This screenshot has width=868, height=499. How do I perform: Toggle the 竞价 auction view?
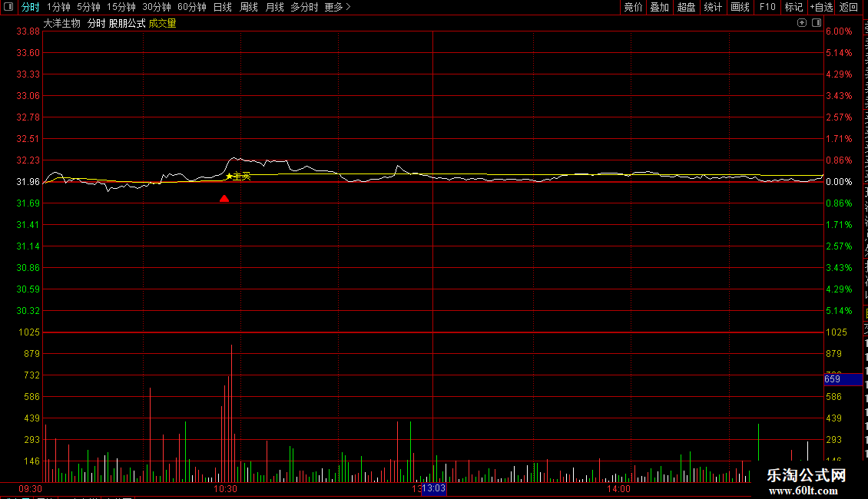tap(633, 7)
